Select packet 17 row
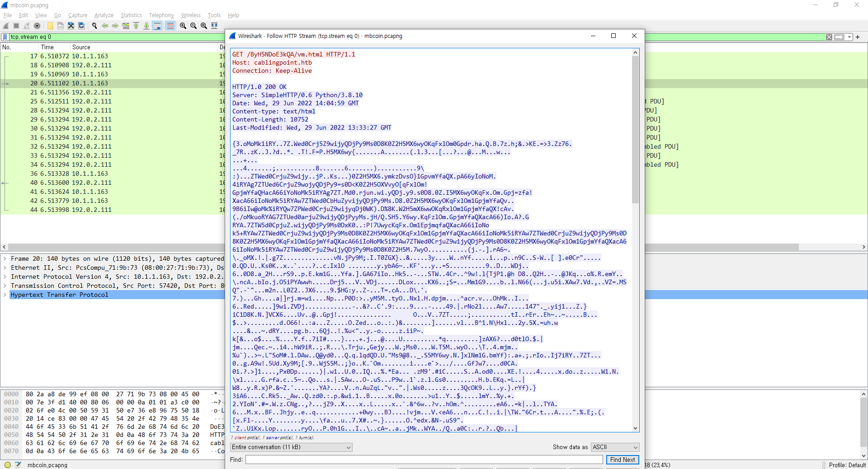The image size is (868, 469). [x=113, y=56]
